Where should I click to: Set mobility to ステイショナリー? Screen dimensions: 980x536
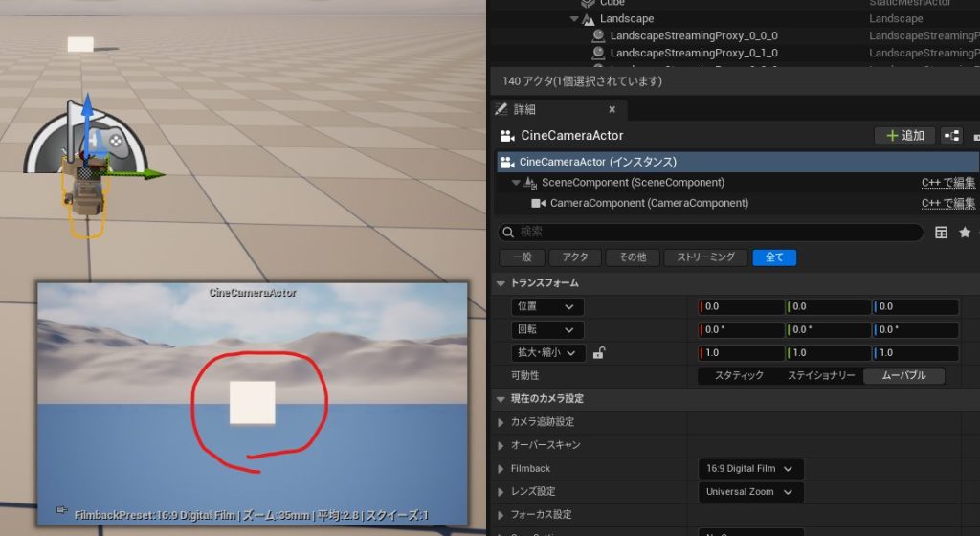820,376
